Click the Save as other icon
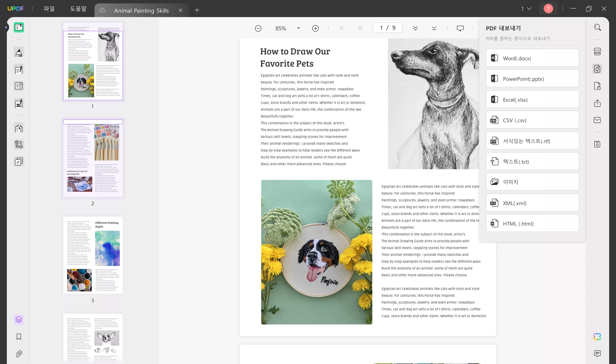Screen dimensions: 616x364 tap(597, 144)
